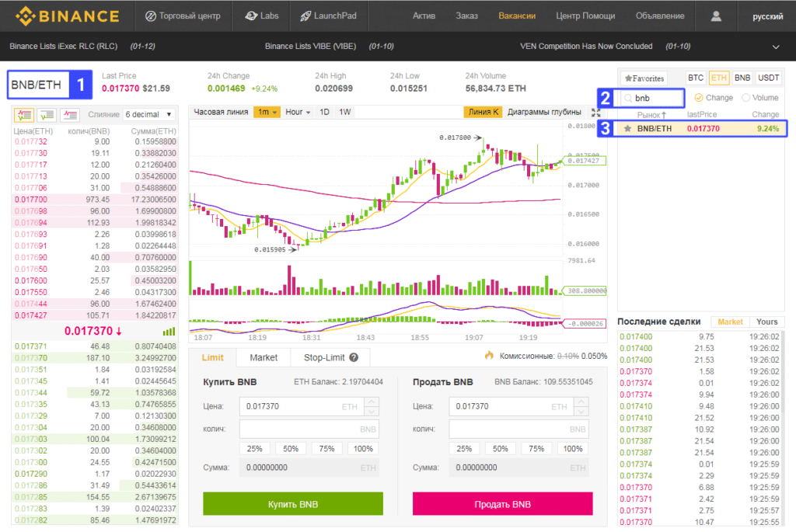
Task: Show combined order book view icon
Action: [x=24, y=115]
